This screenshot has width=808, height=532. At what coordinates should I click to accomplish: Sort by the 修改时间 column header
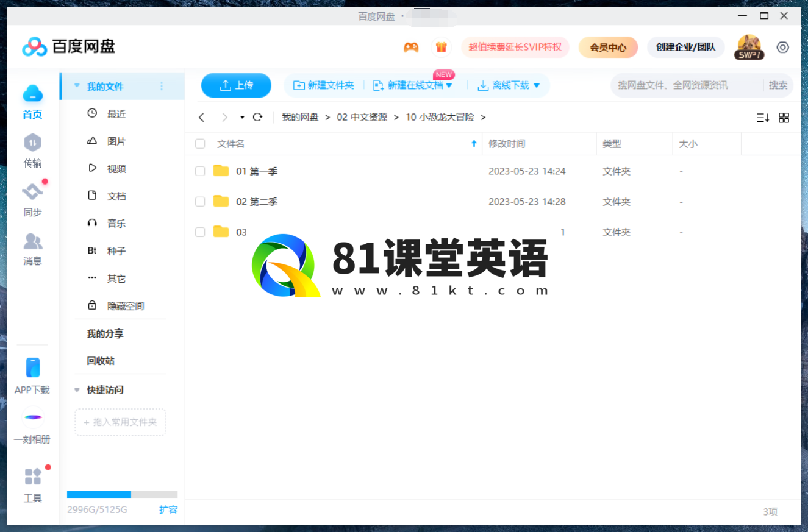(507, 144)
